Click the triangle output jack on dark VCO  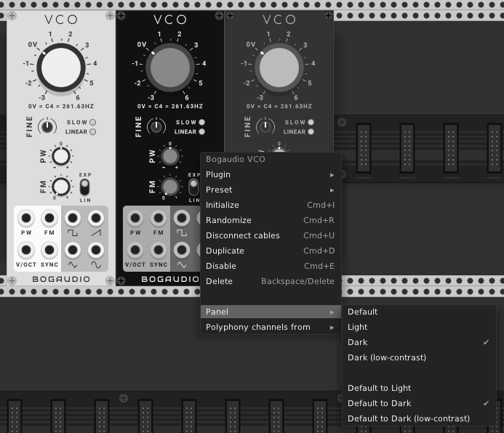(182, 250)
